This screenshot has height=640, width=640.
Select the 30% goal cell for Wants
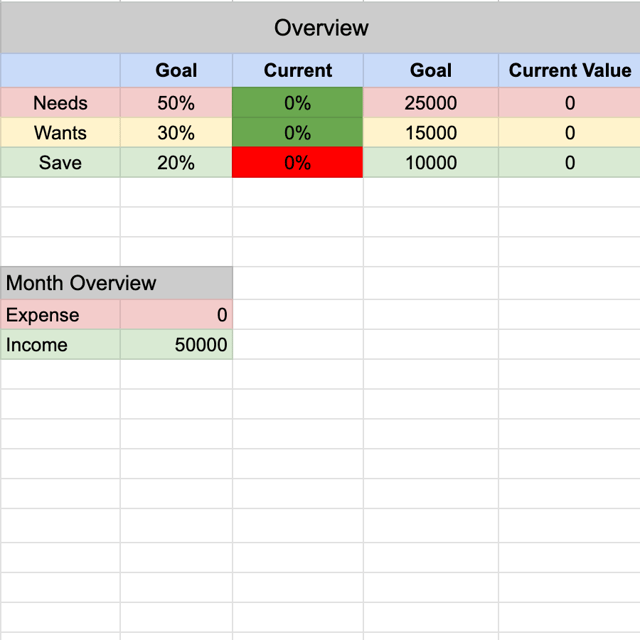click(176, 133)
